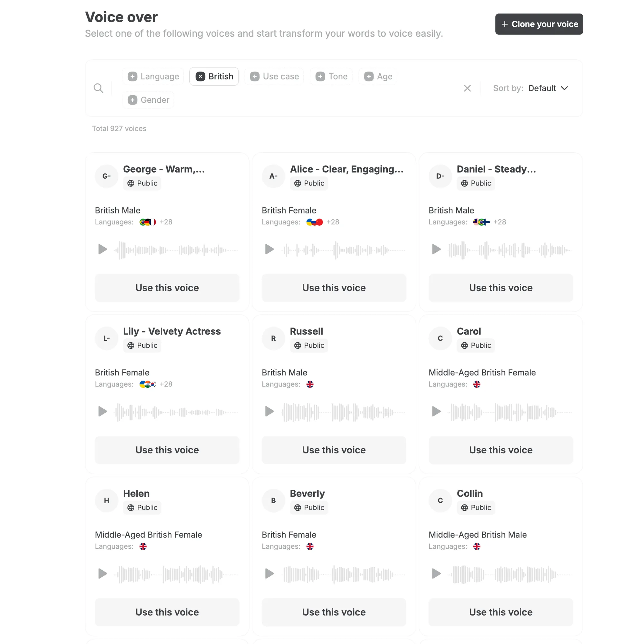
Task: Play Carol voice sample
Action: pyautogui.click(x=436, y=411)
